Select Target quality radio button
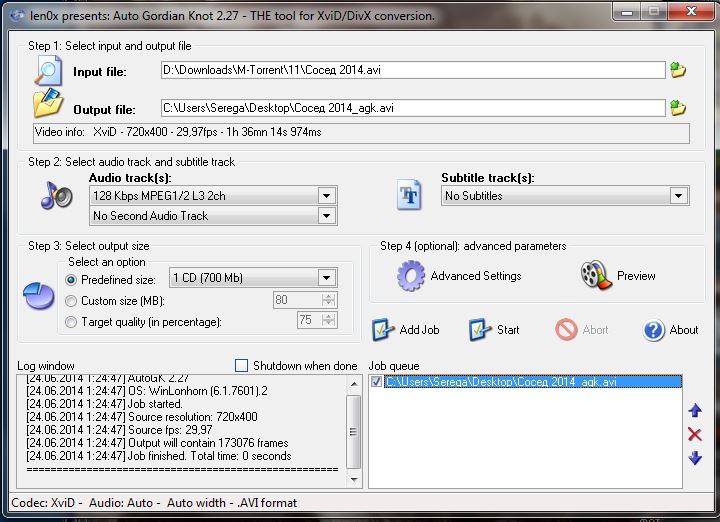The width and height of the screenshot is (720, 522). click(71, 322)
